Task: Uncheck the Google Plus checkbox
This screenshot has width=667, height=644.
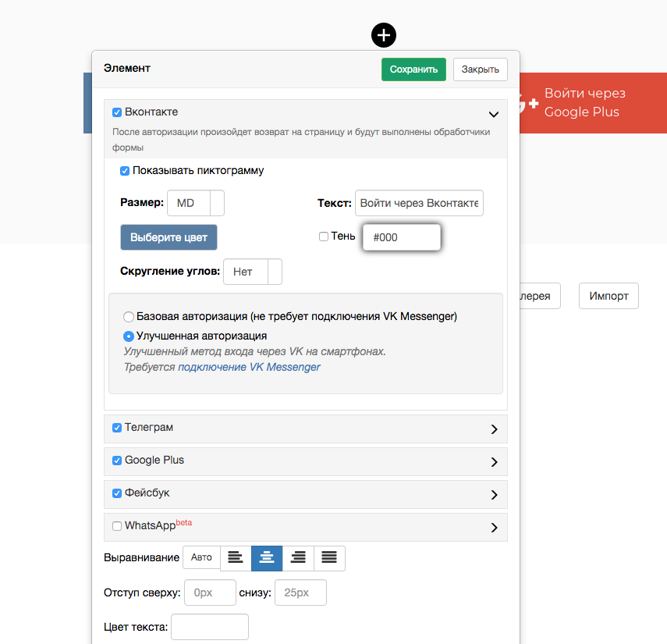Action: point(117,461)
